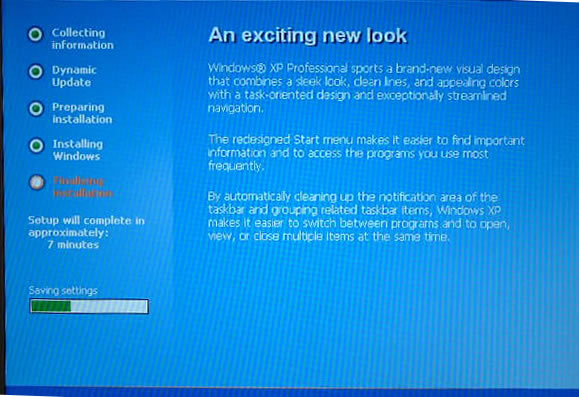Click the Dynamic Update step indicator
The height and width of the screenshot is (397, 579).
36,72
